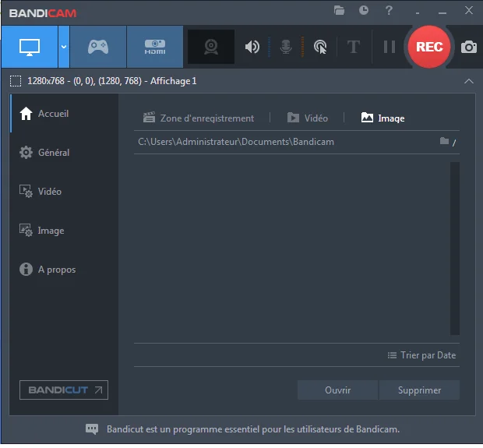This screenshot has height=448, width=483.
Task: Open the A propos section
Action: pyautogui.click(x=64, y=270)
